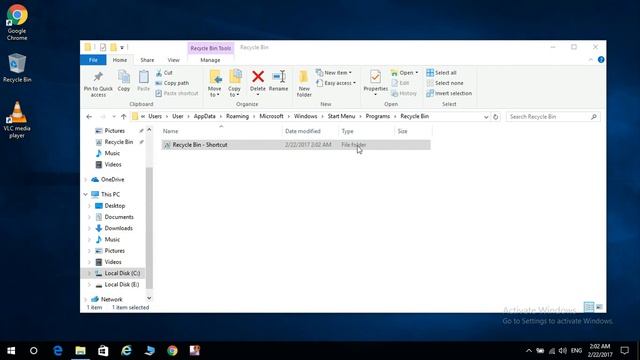Switch to Details view icon

(589, 307)
